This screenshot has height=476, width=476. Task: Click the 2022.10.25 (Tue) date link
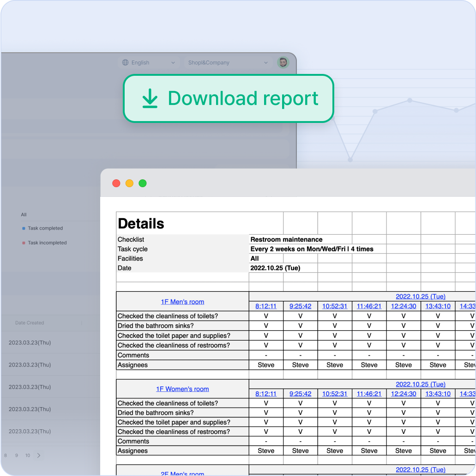tap(421, 296)
